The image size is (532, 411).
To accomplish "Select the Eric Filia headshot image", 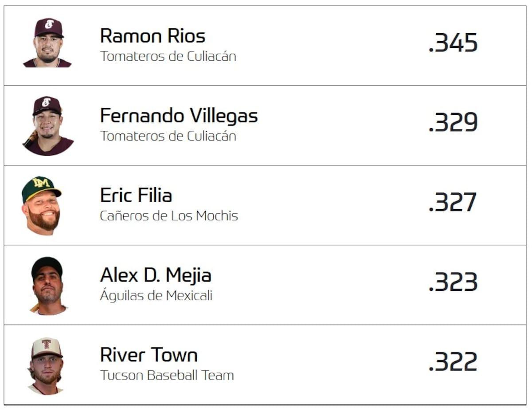I will coord(41,205).
